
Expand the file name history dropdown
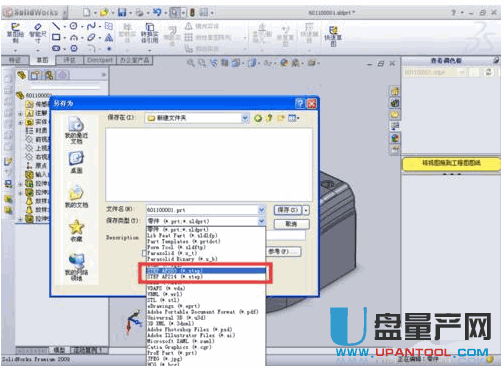click(262, 210)
